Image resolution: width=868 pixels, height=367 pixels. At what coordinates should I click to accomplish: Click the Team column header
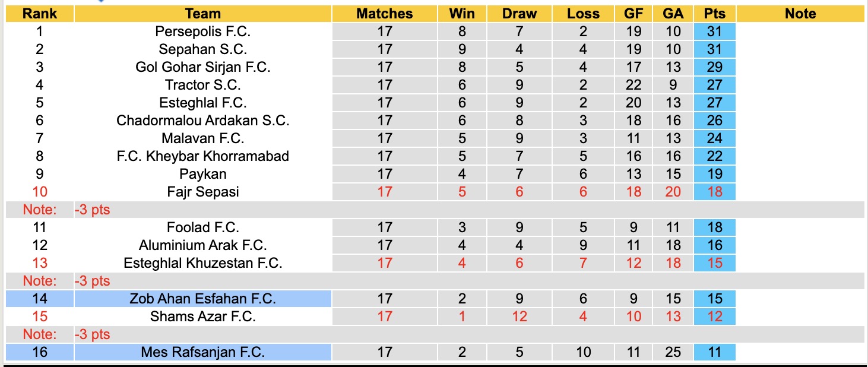click(202, 14)
